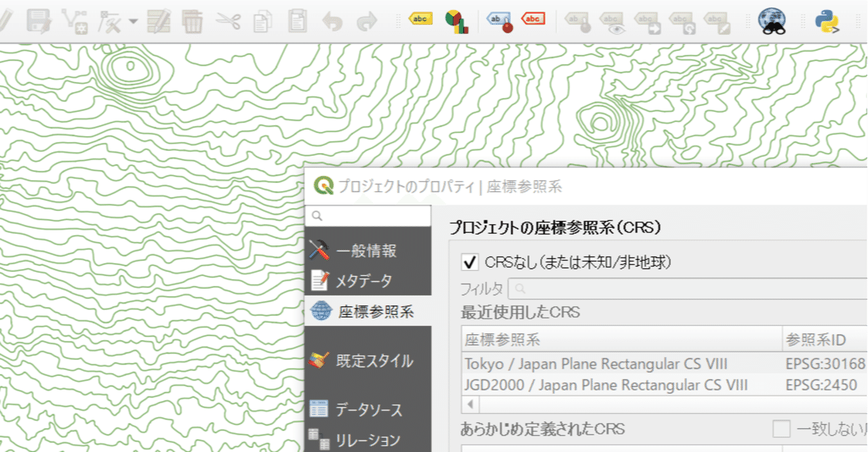Click the Paste Features clipboard icon

(297, 21)
